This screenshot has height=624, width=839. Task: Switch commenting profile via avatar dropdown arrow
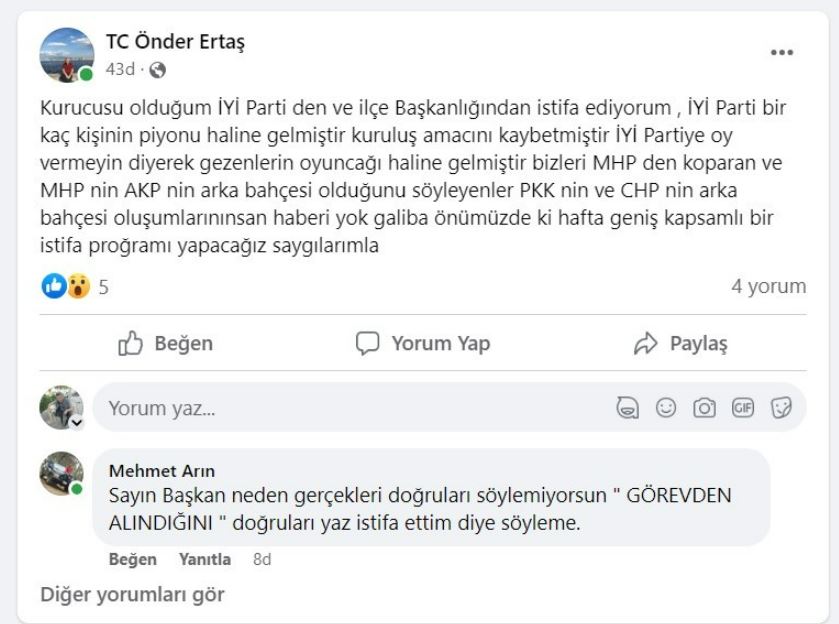coord(77,423)
